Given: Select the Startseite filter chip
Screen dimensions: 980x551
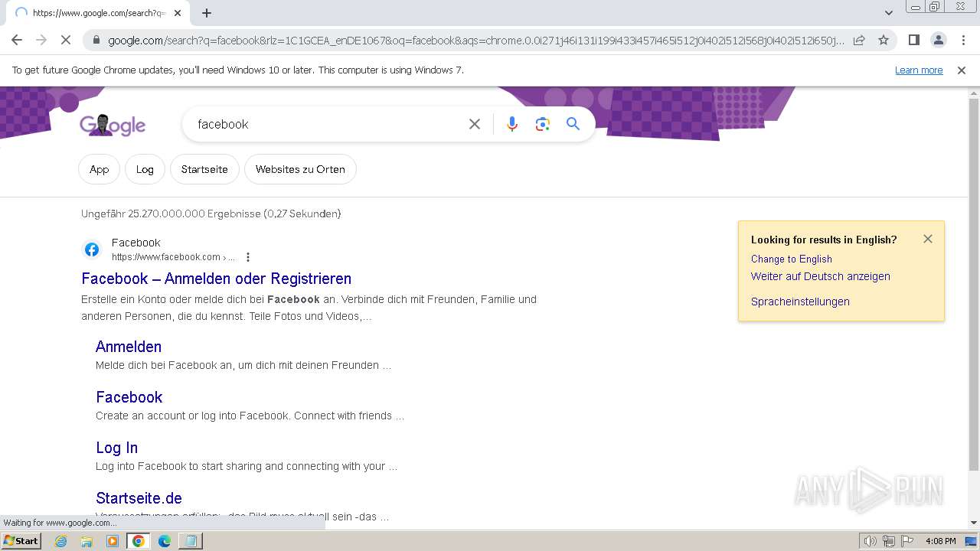Looking at the screenshot, I should (x=204, y=169).
